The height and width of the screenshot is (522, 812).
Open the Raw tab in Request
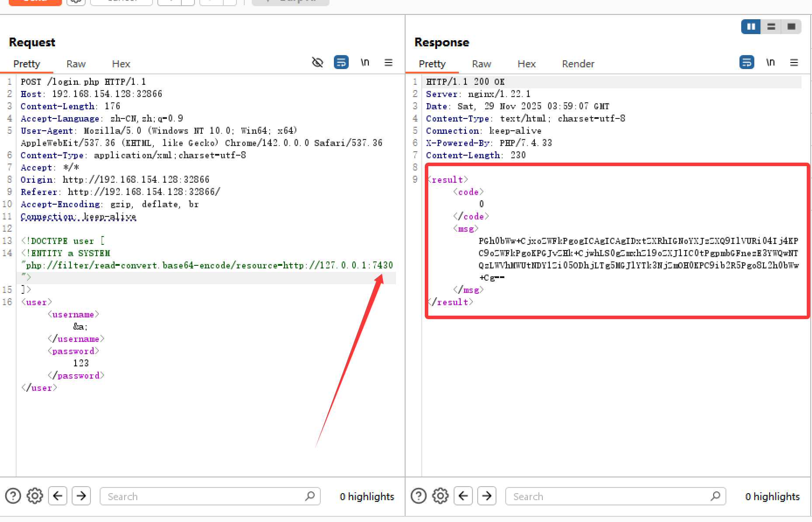[x=76, y=64]
